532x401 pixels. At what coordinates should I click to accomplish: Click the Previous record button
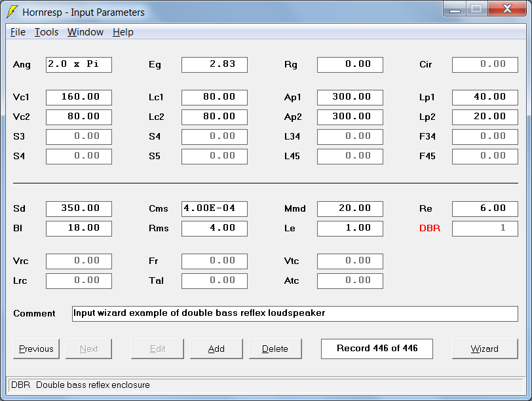(36, 349)
